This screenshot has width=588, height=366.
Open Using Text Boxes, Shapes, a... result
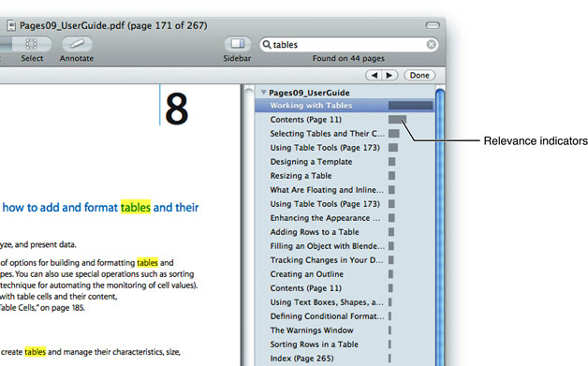point(345,302)
